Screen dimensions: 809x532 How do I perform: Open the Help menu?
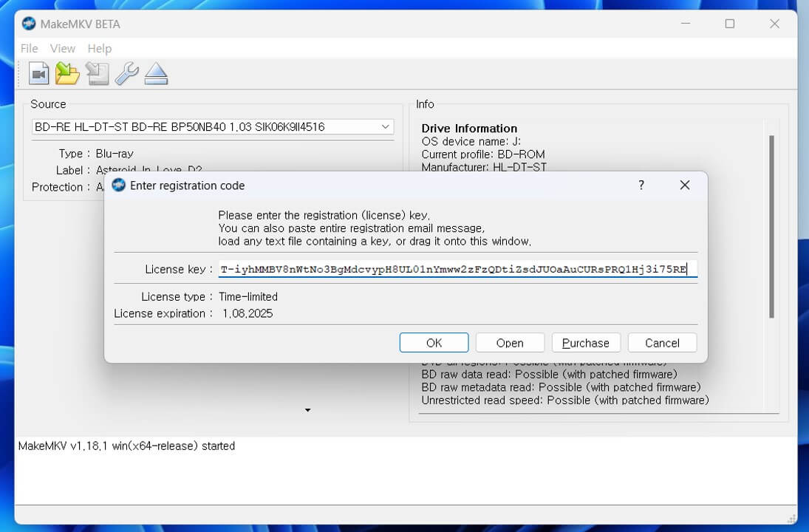tap(100, 49)
